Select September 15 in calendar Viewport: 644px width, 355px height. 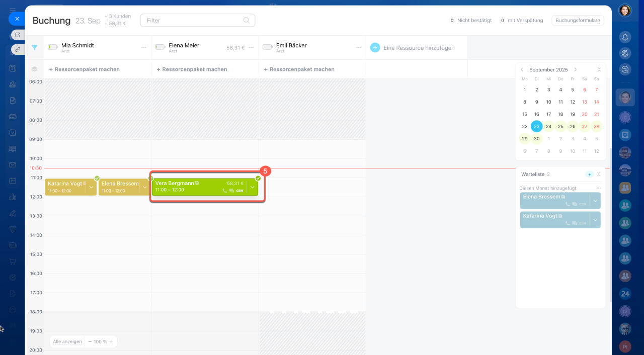click(x=525, y=114)
